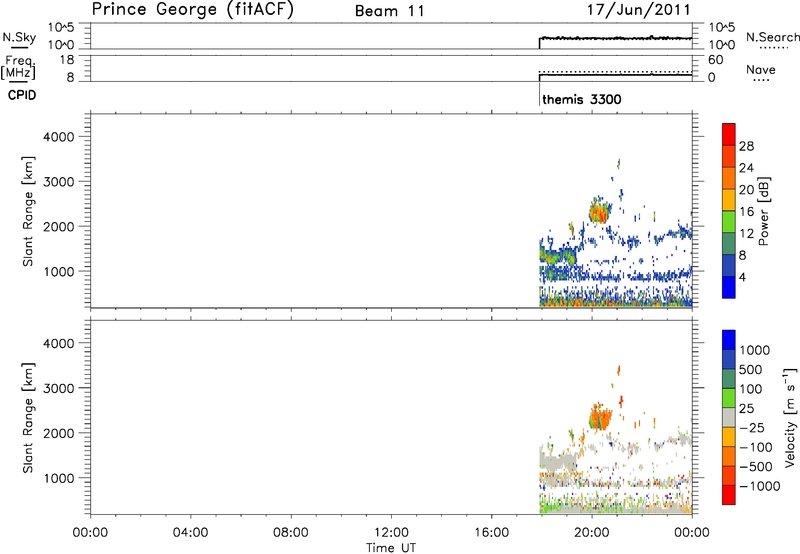The width and height of the screenshot is (800, 554).
Task: Click the '3000' range tick in velocity panel
Action: (59, 388)
